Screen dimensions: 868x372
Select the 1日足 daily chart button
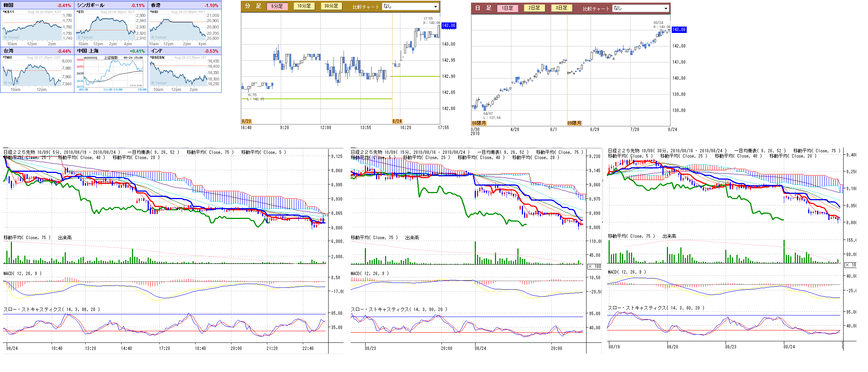pos(507,8)
